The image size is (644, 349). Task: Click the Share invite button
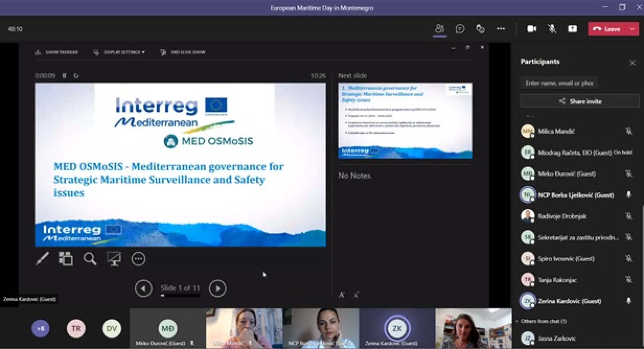580,101
